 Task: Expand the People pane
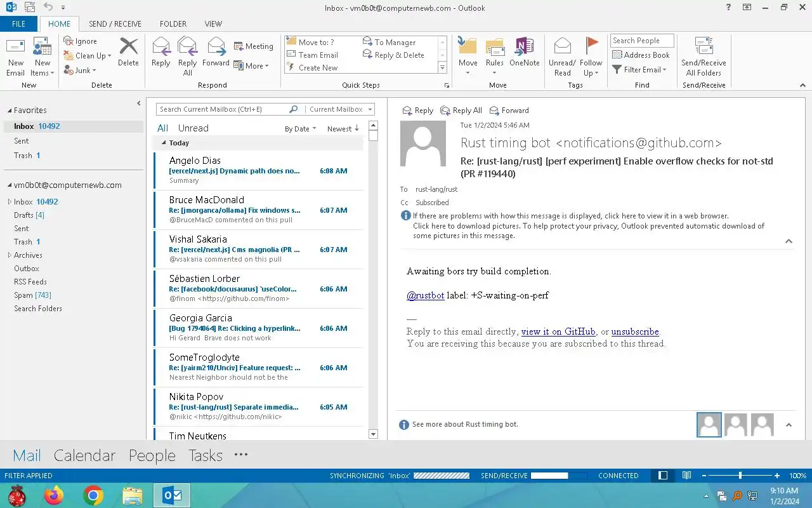[x=789, y=425]
